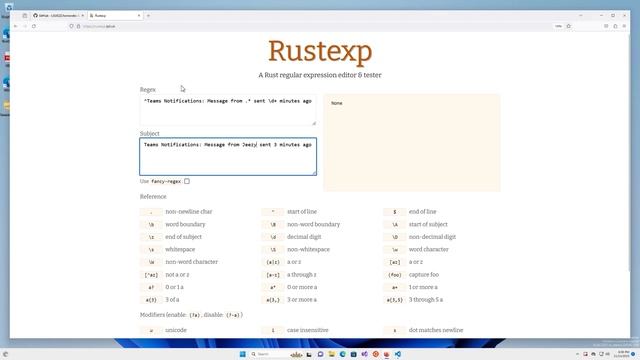Enable the Use fancy-regex checkbox
The width and height of the screenshot is (640, 360).
(187, 181)
